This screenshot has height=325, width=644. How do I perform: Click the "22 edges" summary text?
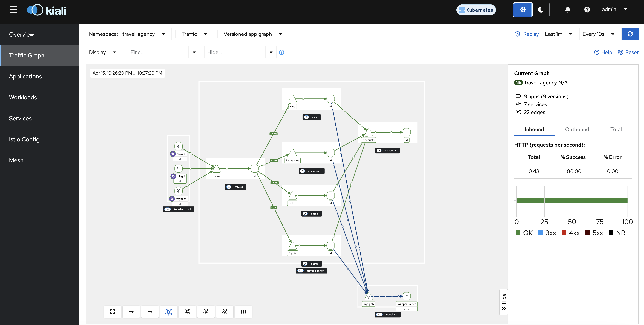point(534,112)
